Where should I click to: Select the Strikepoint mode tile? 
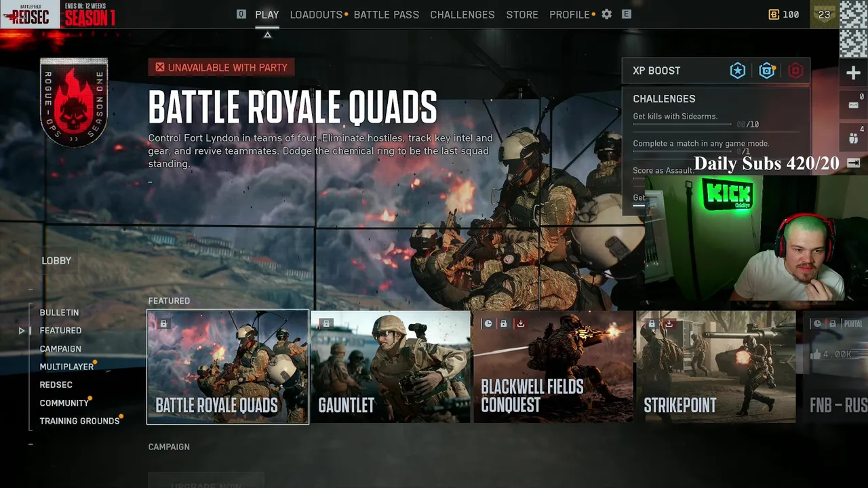[716, 367]
